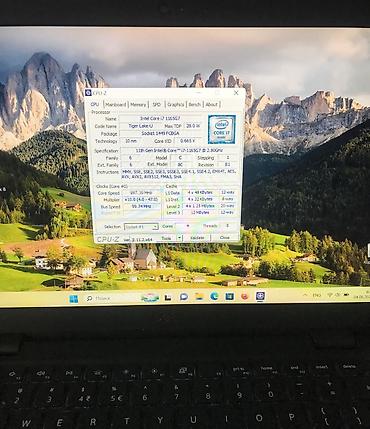Click the CPU-Z version text at bottom

point(138,239)
